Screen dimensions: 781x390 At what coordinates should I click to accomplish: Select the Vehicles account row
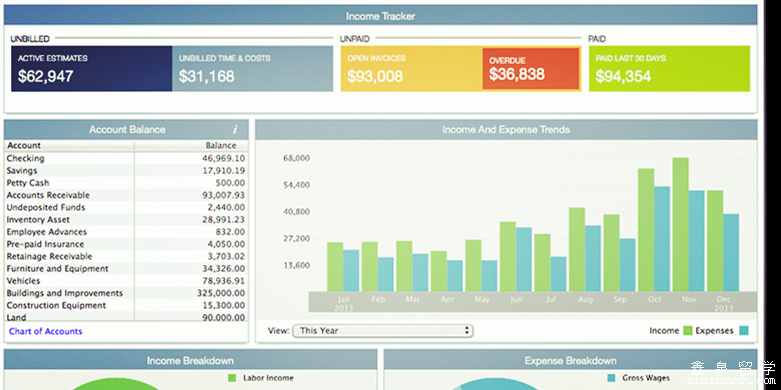coord(126,281)
